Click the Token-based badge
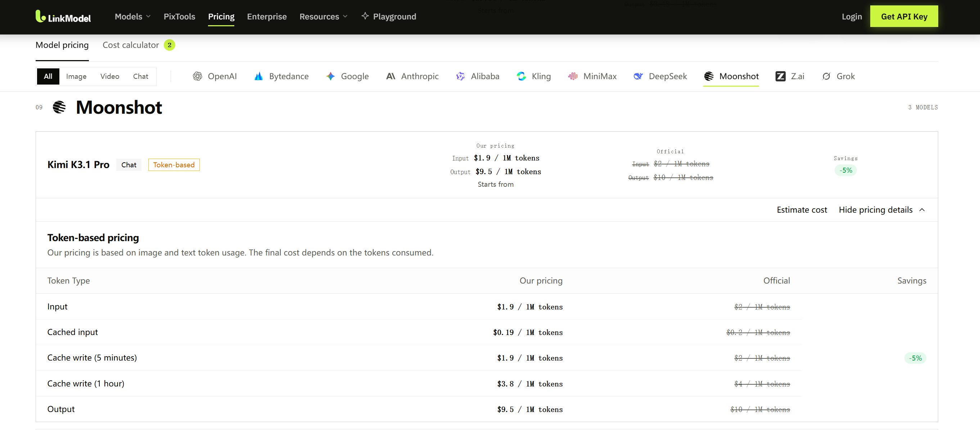 174,165
